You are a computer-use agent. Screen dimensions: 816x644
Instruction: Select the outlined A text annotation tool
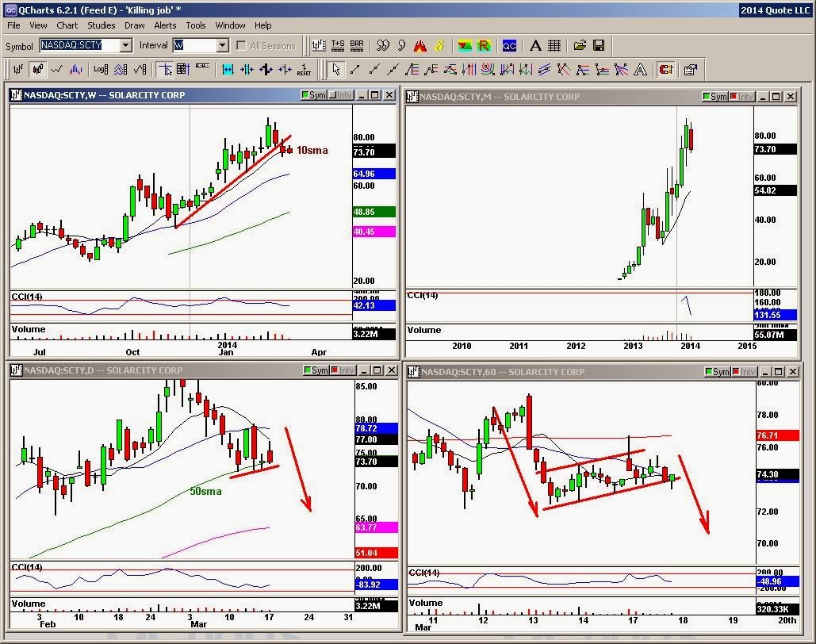(x=640, y=69)
